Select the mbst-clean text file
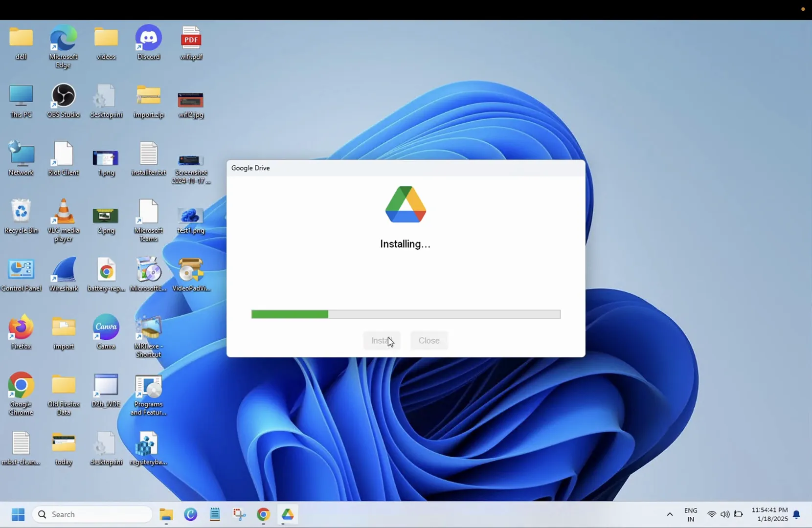812x528 pixels. (x=21, y=448)
